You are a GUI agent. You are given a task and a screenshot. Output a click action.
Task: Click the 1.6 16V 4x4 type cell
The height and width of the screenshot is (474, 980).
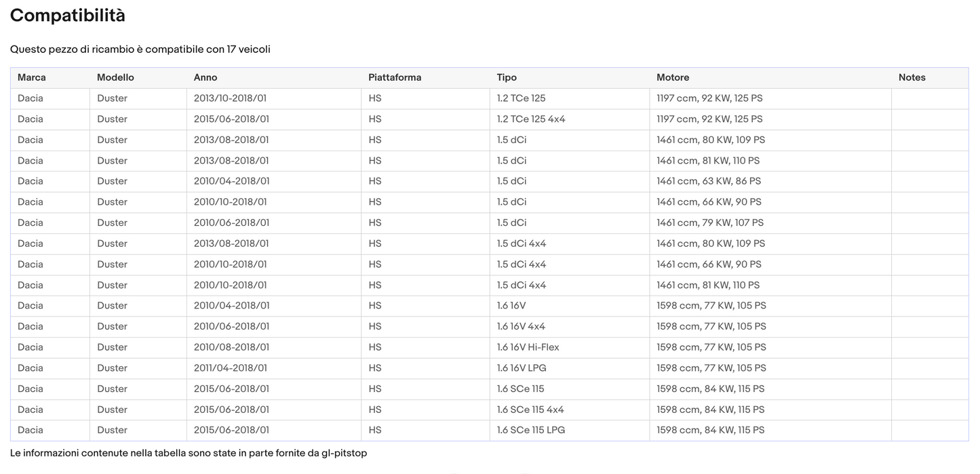[x=521, y=326]
